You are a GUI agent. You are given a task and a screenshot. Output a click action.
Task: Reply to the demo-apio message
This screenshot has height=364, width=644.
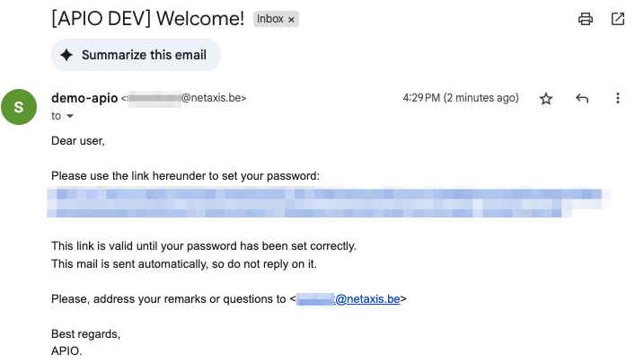point(582,98)
